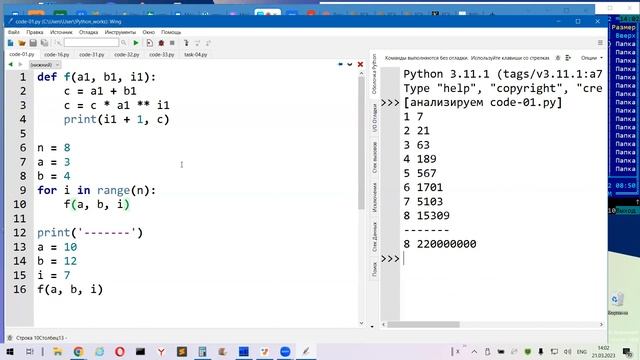This screenshot has height=360, width=640.
Task: Click the status bar 'Строка 10 Столбец 13' text
Action: pos(40,338)
